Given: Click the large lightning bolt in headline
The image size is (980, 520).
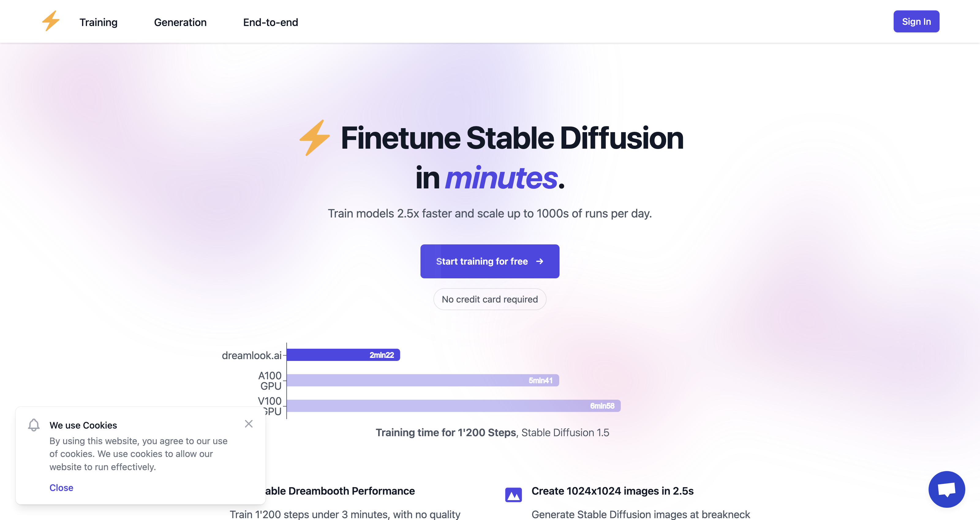Looking at the screenshot, I should 315,138.
